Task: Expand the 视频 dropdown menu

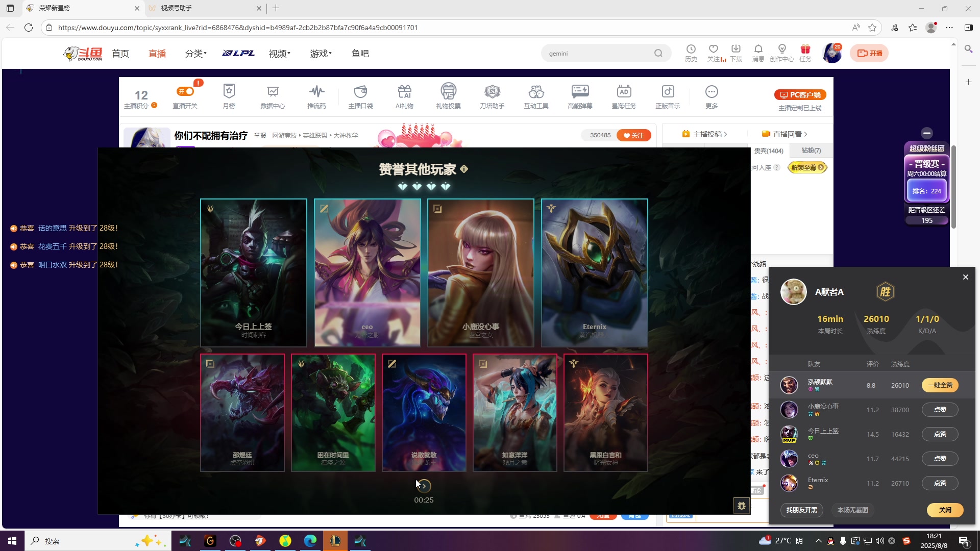Action: point(280,54)
